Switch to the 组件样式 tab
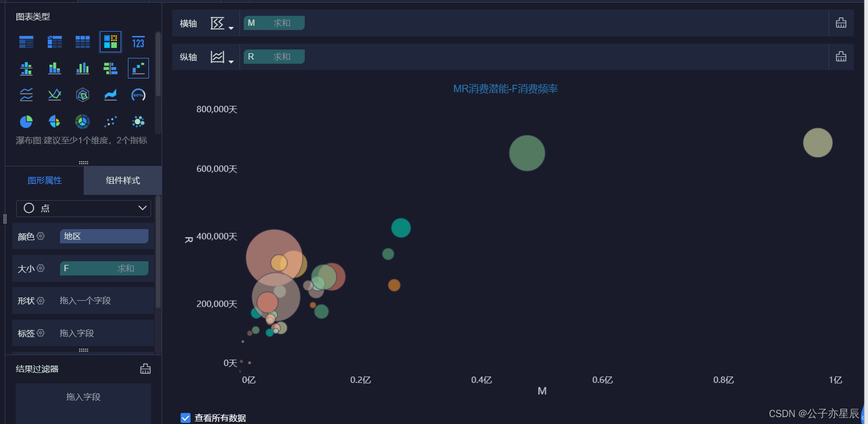The image size is (868, 424). pyautogui.click(x=123, y=181)
